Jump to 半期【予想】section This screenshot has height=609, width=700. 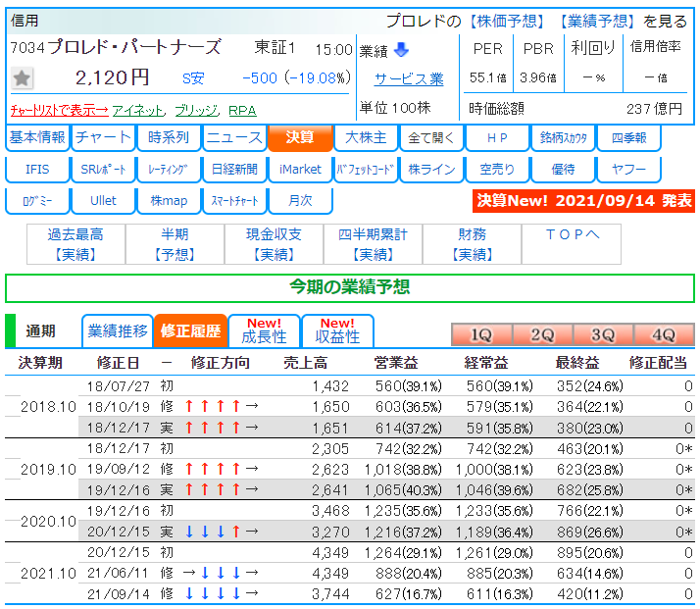coord(175,244)
